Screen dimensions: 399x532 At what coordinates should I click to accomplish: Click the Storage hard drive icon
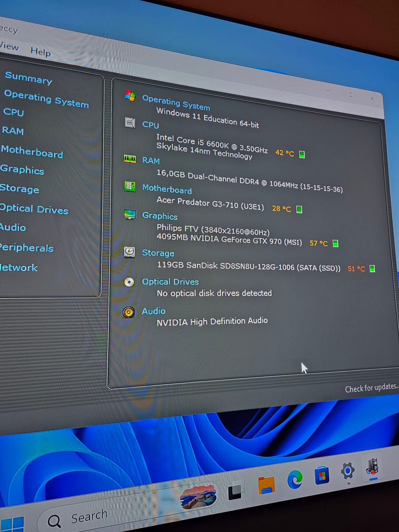coord(130,252)
